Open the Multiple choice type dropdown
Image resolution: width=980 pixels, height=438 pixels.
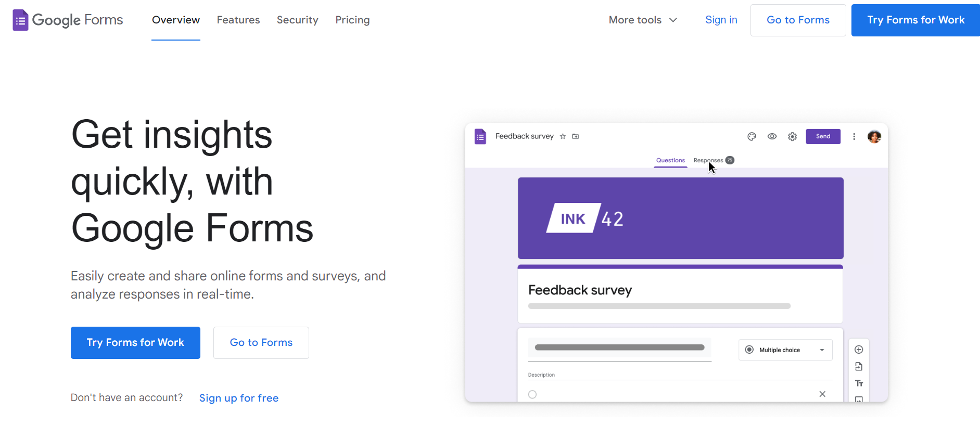tap(785, 350)
